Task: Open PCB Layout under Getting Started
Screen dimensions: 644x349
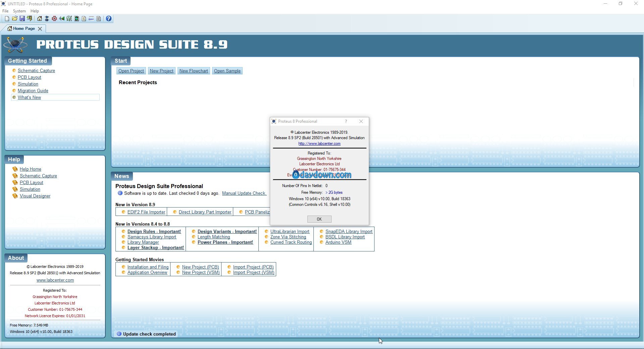Action: coord(30,77)
